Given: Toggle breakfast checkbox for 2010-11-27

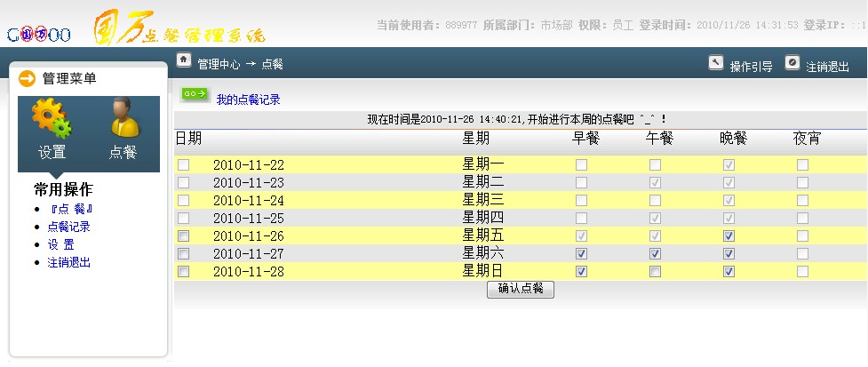Looking at the screenshot, I should [581, 253].
